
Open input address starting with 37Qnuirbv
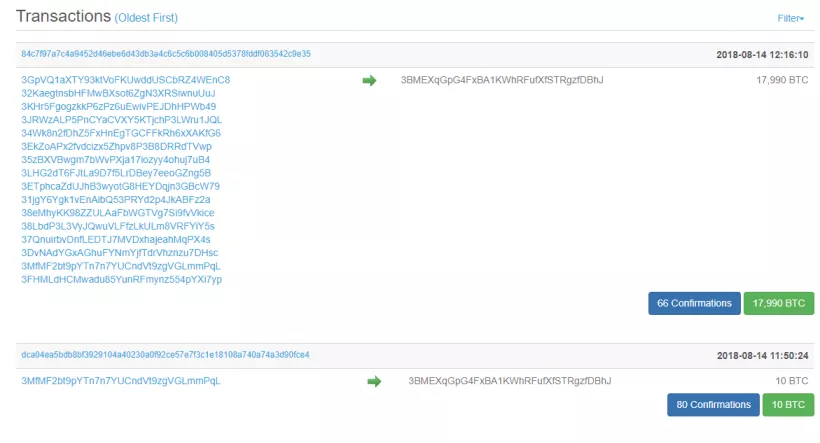coord(115,240)
